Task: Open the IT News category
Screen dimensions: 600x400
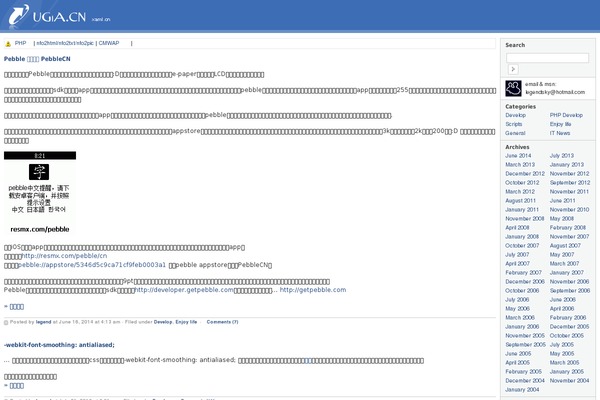Action: pos(560,133)
